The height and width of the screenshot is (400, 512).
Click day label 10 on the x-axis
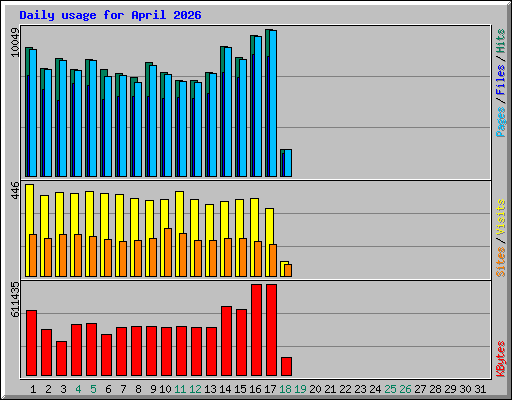(165, 389)
